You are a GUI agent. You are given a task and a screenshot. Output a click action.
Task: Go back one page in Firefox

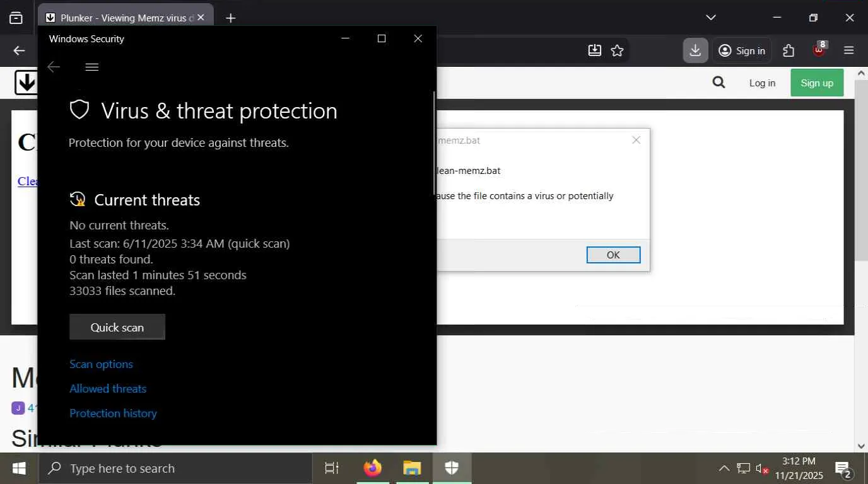pos(19,50)
